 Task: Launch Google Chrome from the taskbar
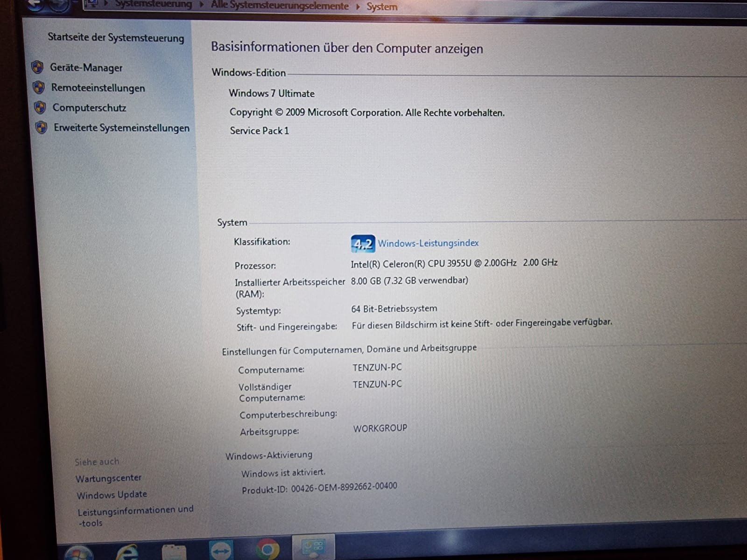[267, 550]
